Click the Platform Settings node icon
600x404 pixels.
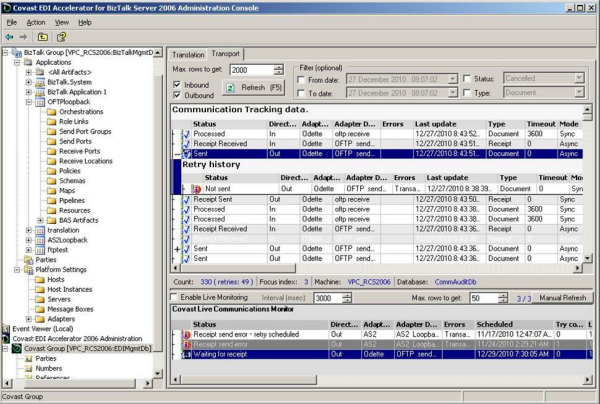pyautogui.click(x=29, y=270)
